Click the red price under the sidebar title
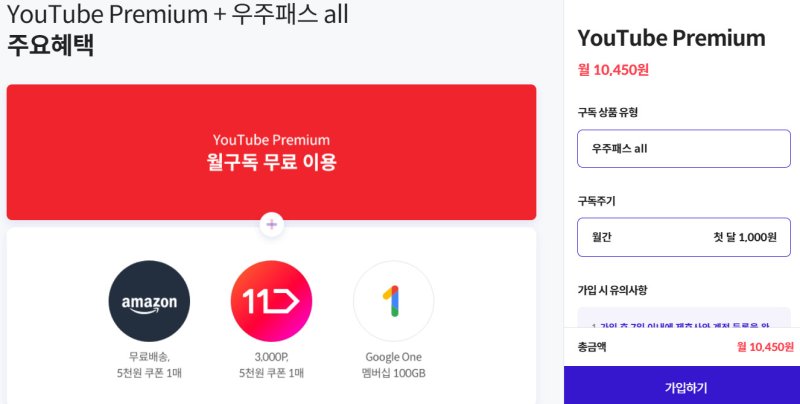800x404 pixels. click(x=613, y=70)
